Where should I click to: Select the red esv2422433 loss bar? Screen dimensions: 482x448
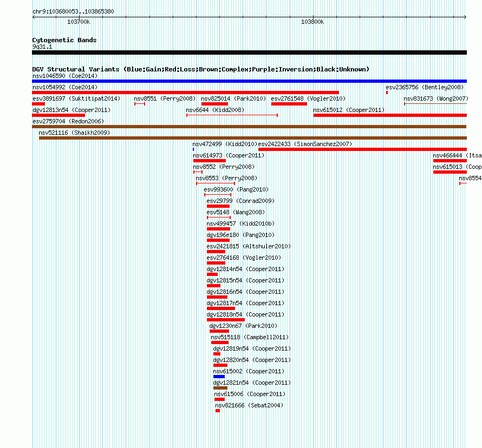pos(362,149)
